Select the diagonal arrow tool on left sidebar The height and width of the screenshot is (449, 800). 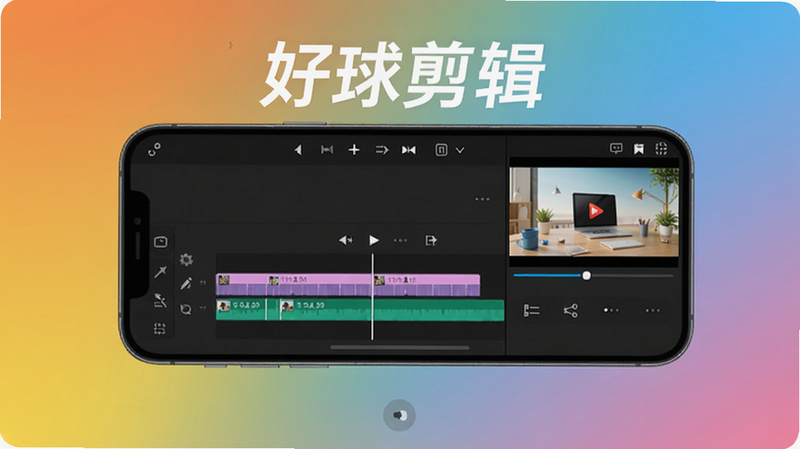[x=160, y=272]
